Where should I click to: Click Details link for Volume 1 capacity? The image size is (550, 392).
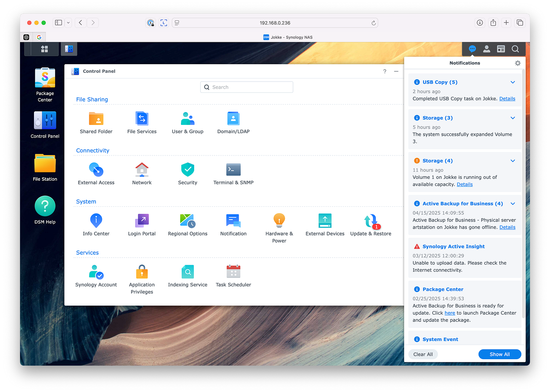[465, 184]
